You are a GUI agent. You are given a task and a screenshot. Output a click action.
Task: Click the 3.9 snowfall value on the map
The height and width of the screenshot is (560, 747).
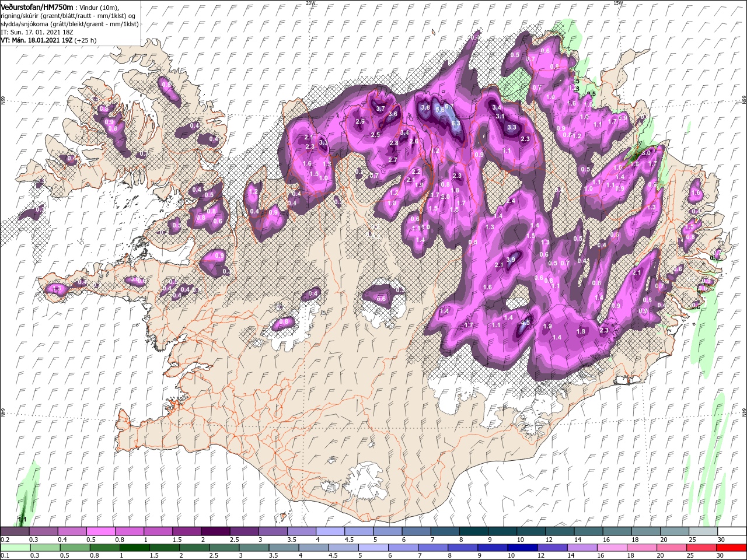click(x=511, y=260)
